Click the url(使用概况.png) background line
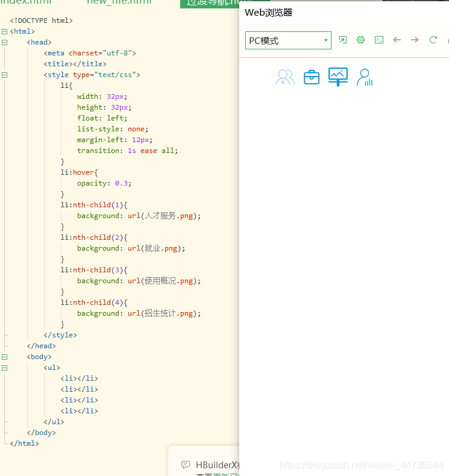 pos(139,281)
